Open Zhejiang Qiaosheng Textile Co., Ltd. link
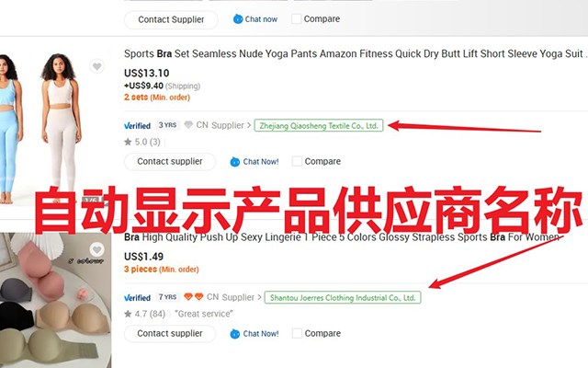Screen dimensions: 588x368 [x=319, y=125]
